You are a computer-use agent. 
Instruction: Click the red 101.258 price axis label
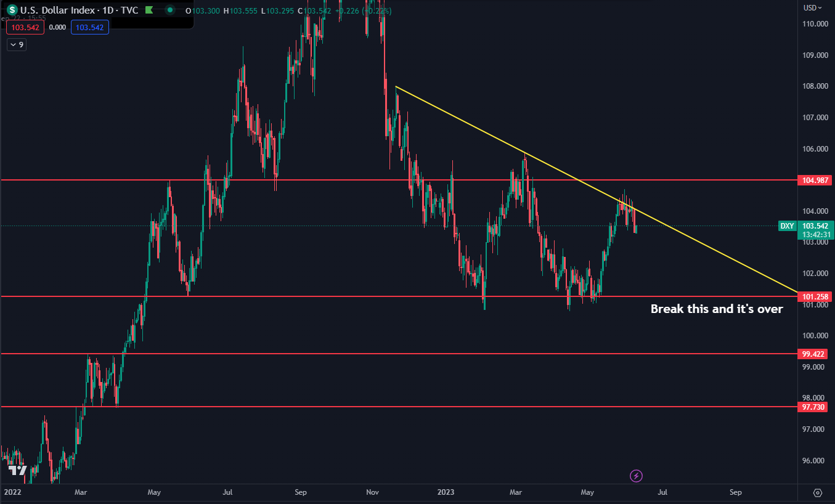(814, 296)
